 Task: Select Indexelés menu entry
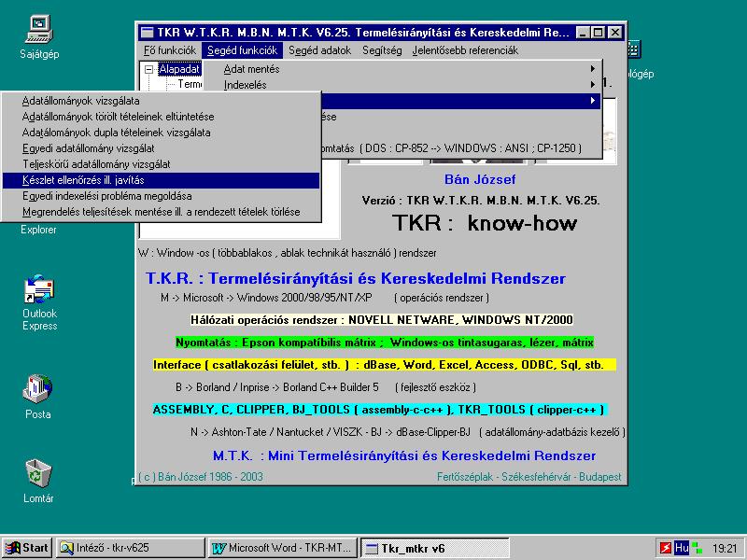(402, 85)
